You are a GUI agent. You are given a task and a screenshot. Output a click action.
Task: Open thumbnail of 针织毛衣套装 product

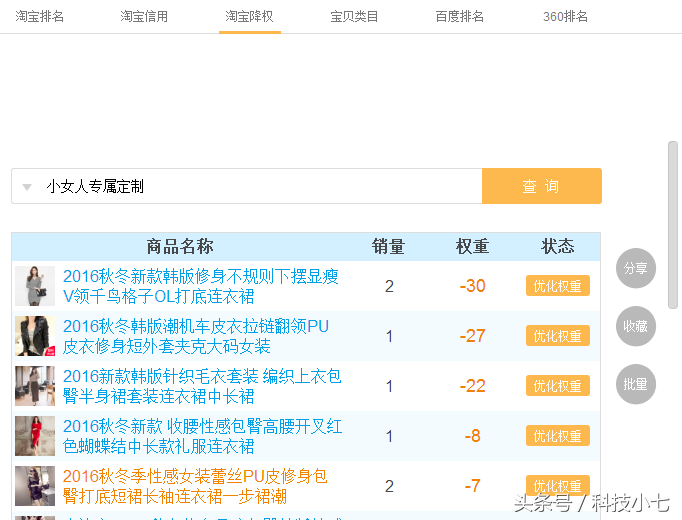(x=35, y=386)
